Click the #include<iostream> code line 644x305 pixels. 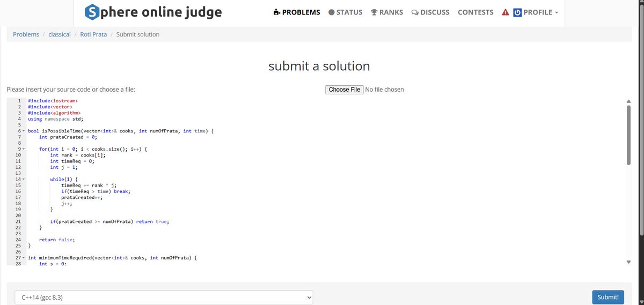click(53, 101)
